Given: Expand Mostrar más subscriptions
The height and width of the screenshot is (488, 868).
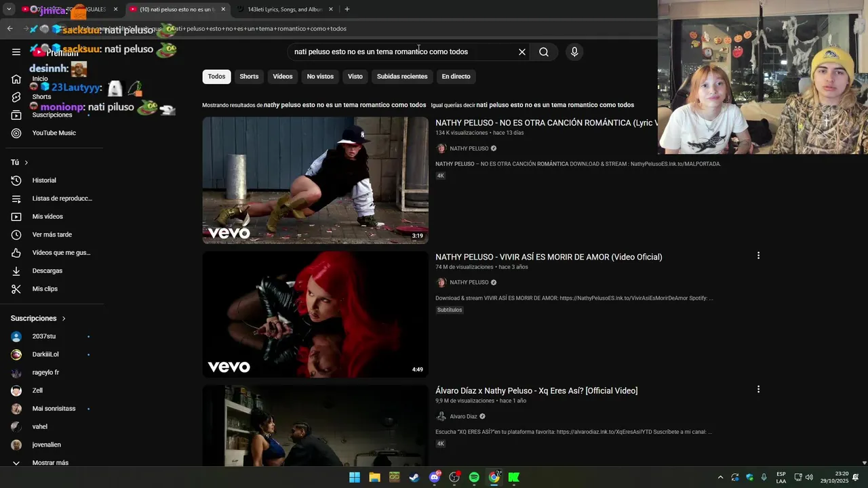Looking at the screenshot, I should [x=52, y=463].
